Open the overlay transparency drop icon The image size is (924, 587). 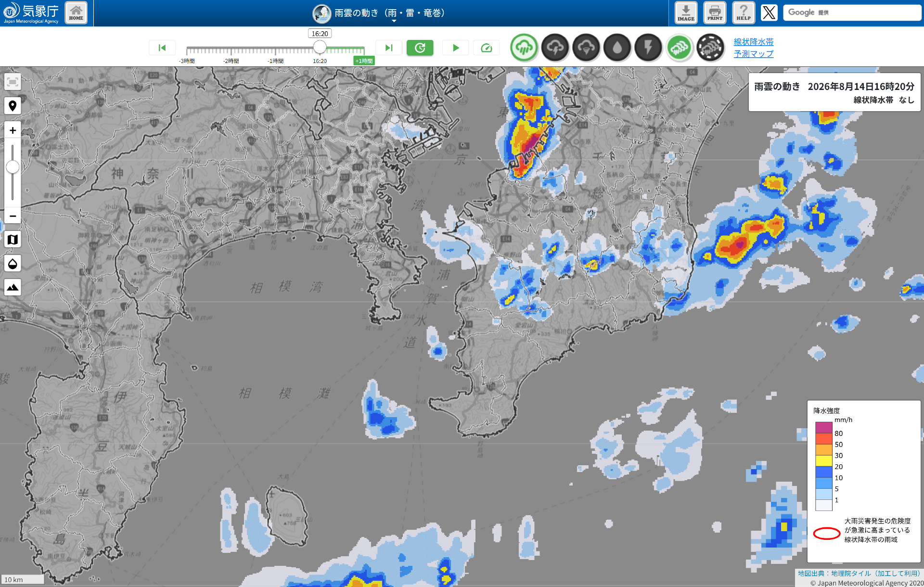point(13,263)
